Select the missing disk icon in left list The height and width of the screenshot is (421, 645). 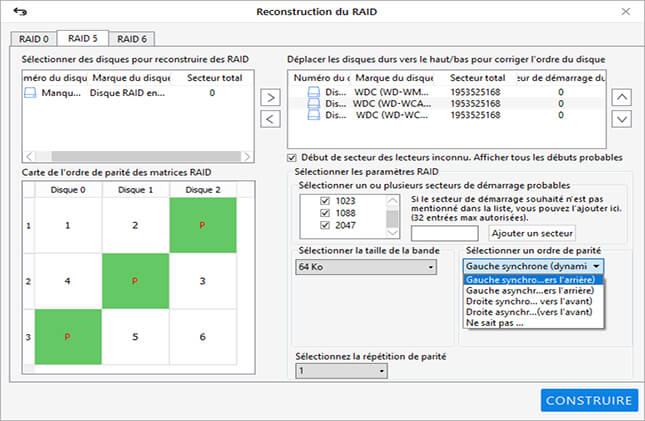pos(30,93)
